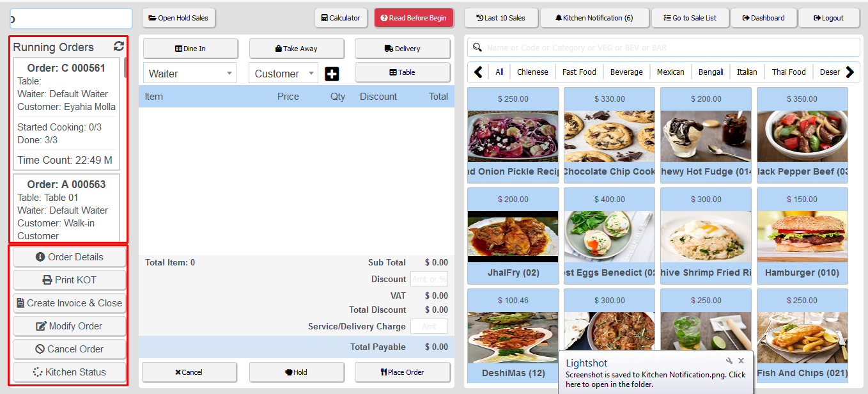This screenshot has height=394, width=868.
Task: Click the Running Orders scrollbar
Action: point(125,68)
